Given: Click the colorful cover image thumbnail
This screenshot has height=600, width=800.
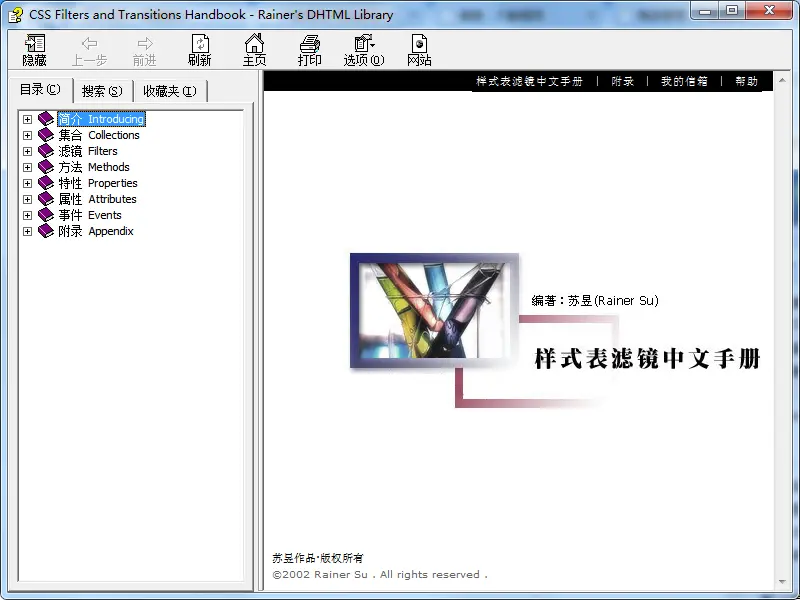Looking at the screenshot, I should [434, 311].
